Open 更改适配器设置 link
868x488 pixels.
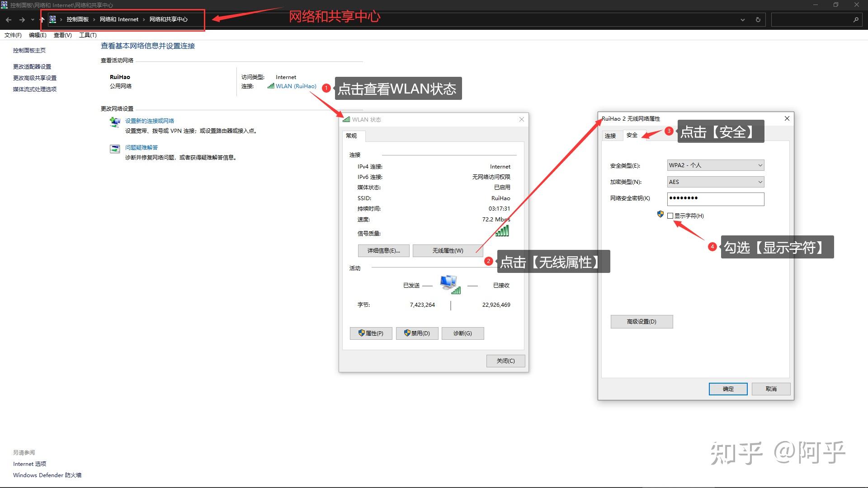(32, 66)
